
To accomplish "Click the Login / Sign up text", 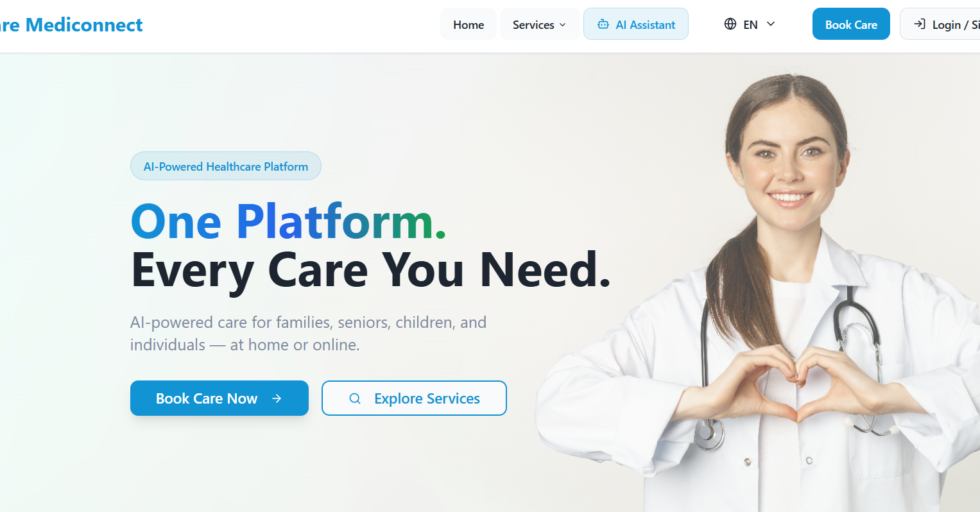I will 956,24.
